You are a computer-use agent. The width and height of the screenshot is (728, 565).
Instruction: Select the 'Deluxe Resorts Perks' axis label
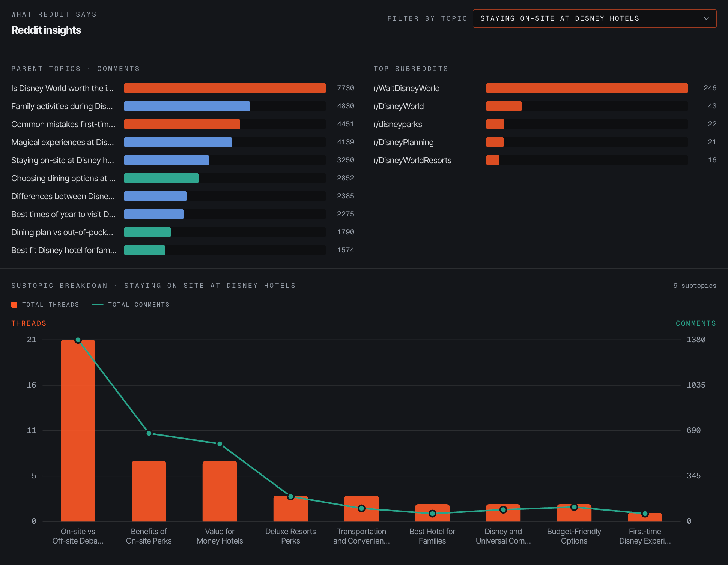point(290,536)
